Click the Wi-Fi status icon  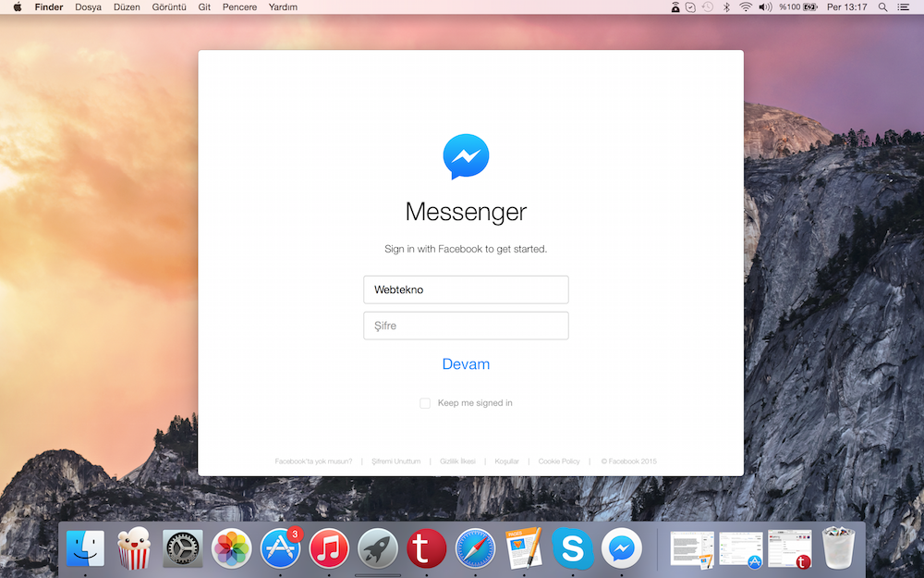(746, 7)
